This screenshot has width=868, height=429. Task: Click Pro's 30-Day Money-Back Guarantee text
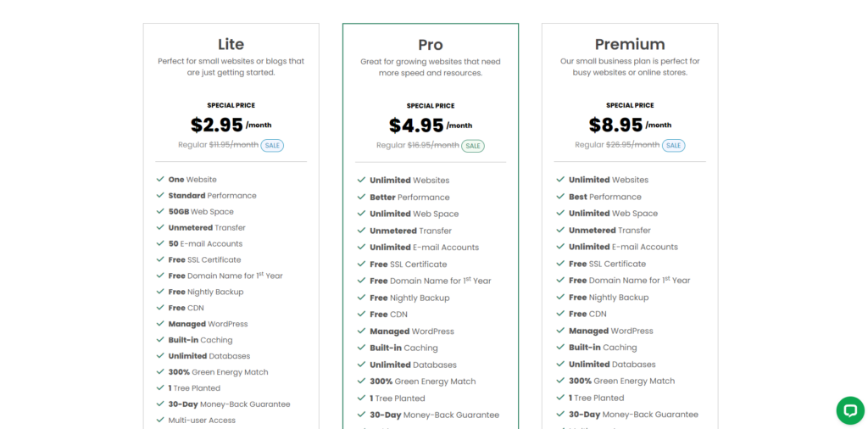(x=435, y=415)
